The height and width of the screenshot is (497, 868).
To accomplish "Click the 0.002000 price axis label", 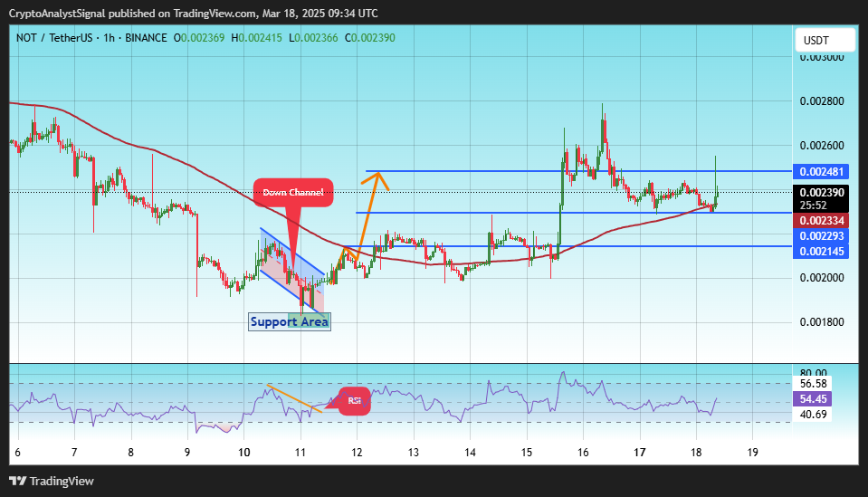I will (x=822, y=278).
